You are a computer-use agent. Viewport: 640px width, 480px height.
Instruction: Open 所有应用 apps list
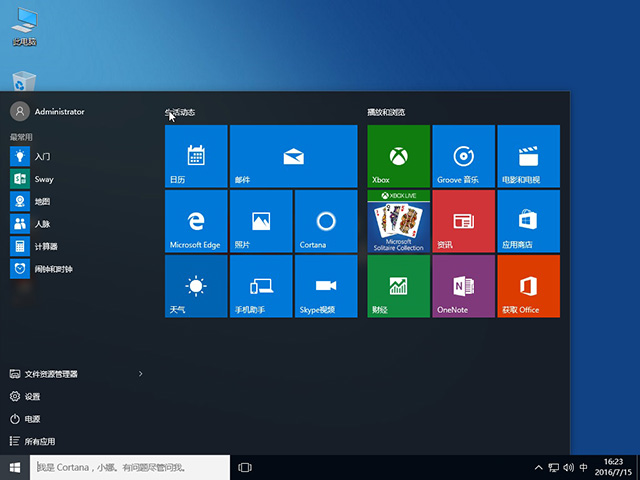[40, 441]
